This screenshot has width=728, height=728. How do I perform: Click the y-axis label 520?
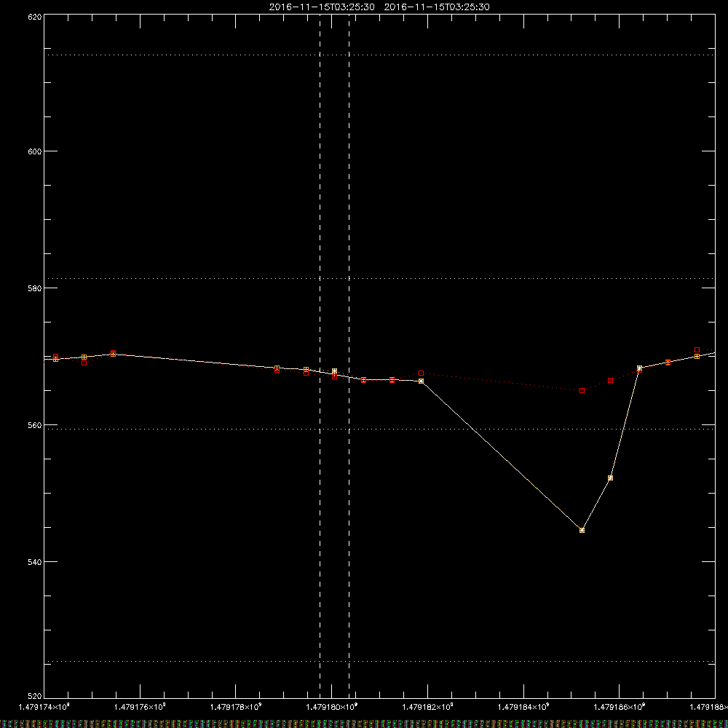click(x=35, y=696)
